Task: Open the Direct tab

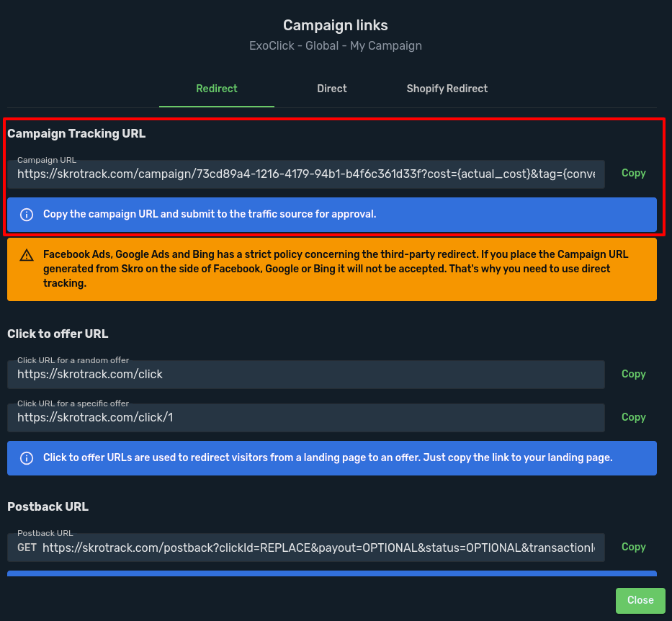Action: (332, 89)
